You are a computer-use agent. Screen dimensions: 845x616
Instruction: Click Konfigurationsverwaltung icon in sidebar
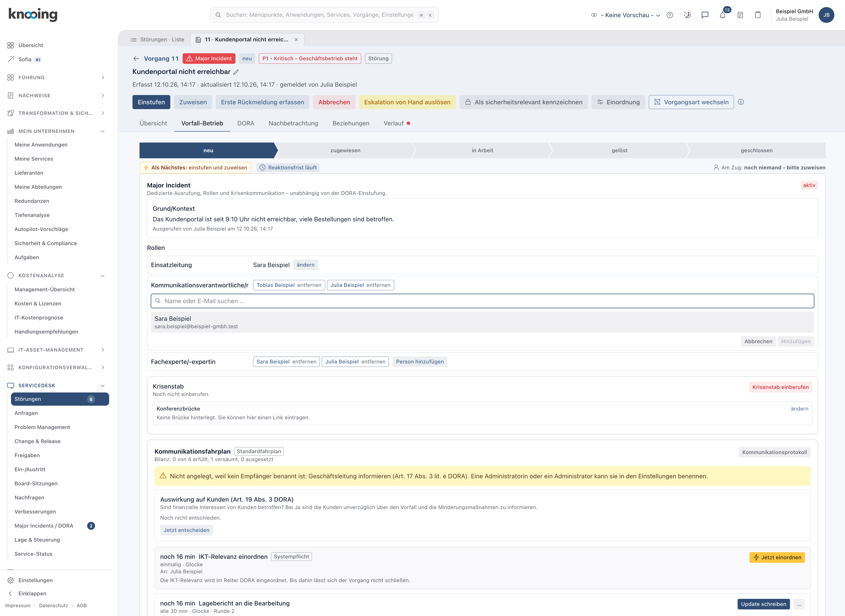10,368
